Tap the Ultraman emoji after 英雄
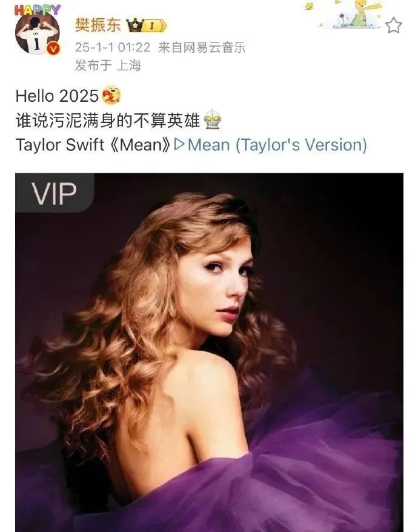Image resolution: width=418 pixels, height=532 pixels. click(213, 120)
